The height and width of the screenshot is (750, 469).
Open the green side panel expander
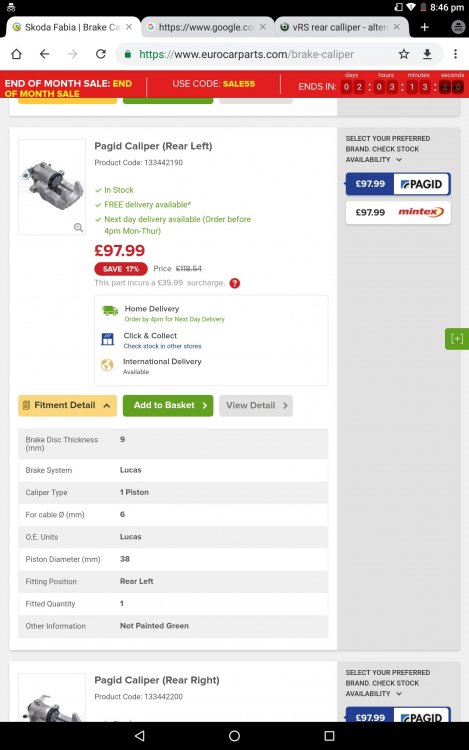pos(457,339)
